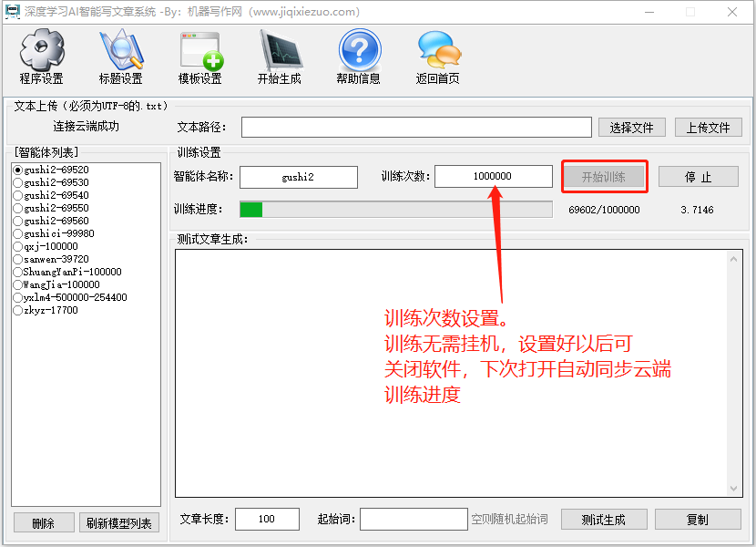Click 刷新模型列表 button
This screenshot has height=547, width=756.
tap(119, 523)
